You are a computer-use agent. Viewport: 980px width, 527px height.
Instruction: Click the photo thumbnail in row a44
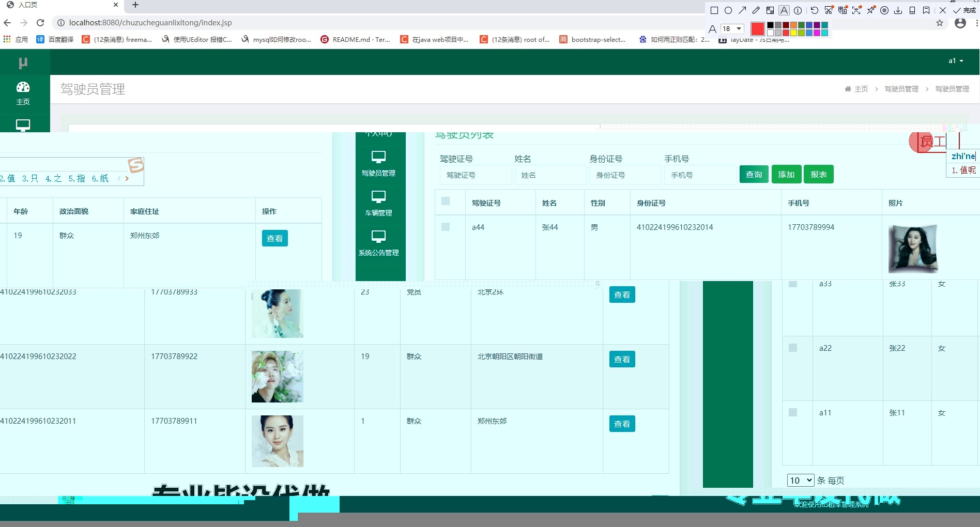(x=913, y=249)
